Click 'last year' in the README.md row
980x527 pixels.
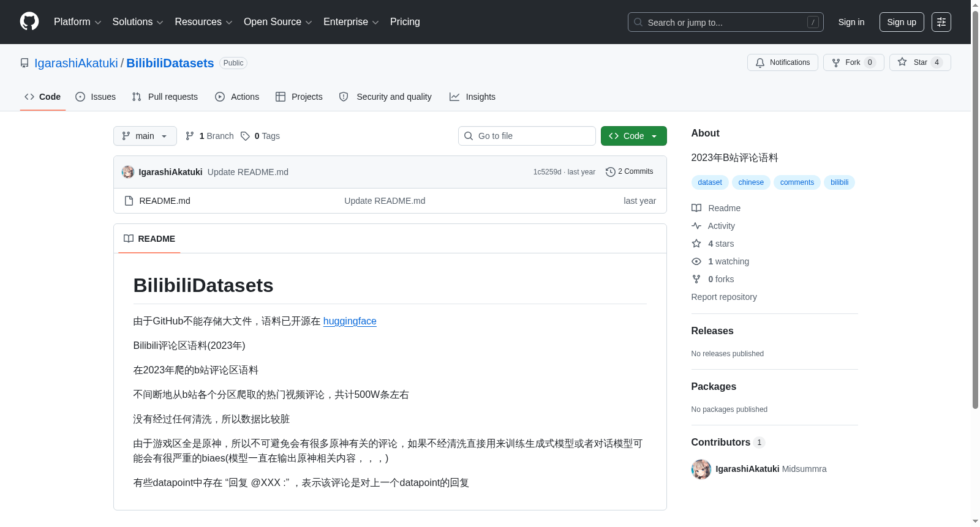[639, 201]
